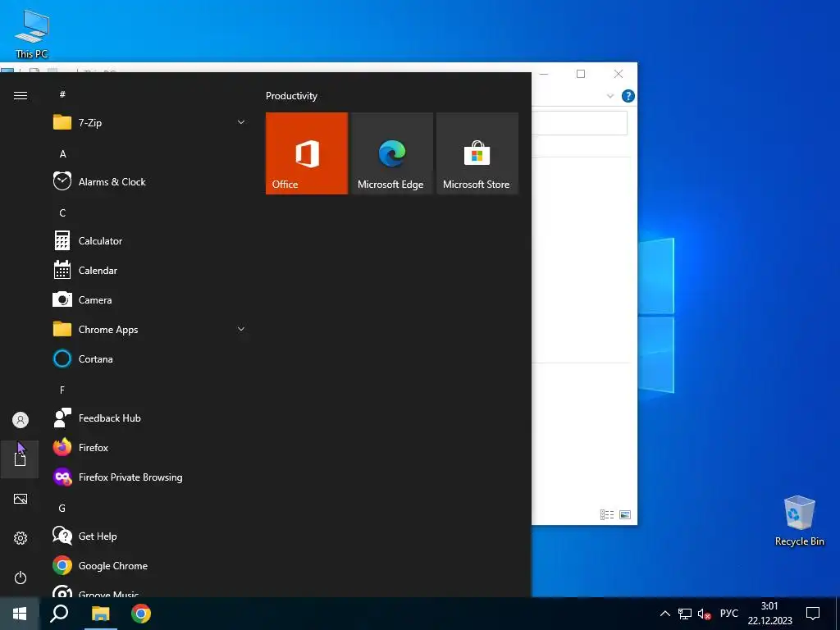Open Settings gear in Start rail
This screenshot has width=840, height=630.
tap(21, 538)
